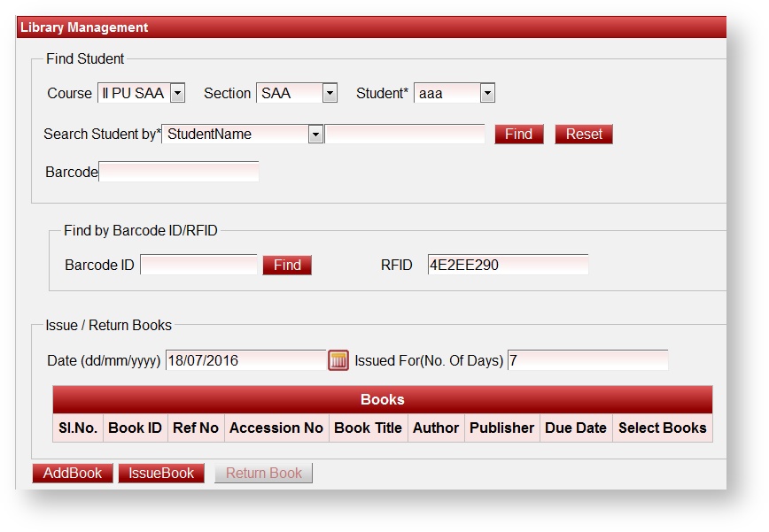
Task: Expand the Course dropdown
Action: [x=177, y=93]
